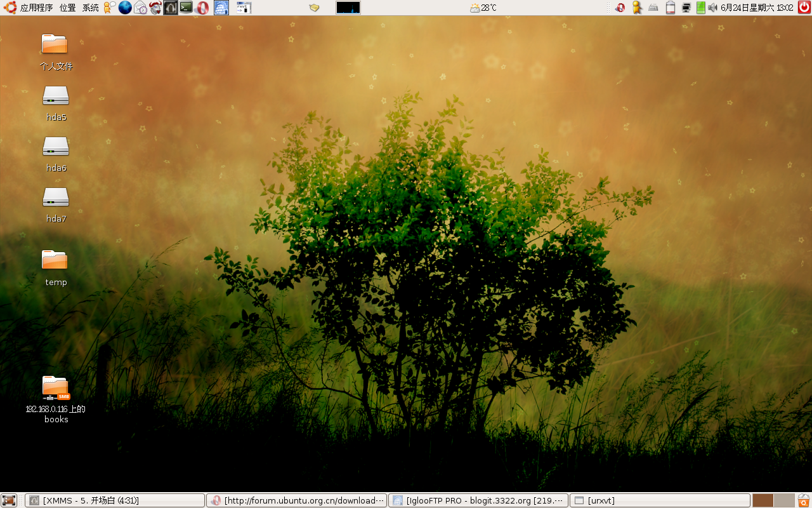This screenshot has width=812, height=508.
Task: Open the 系统 system menu
Action: click(90, 8)
